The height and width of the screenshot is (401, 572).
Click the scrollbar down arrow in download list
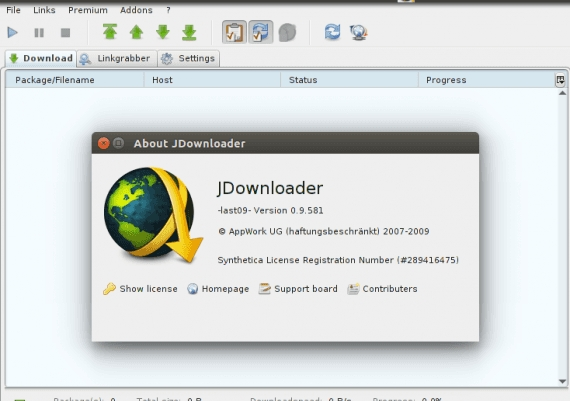[562, 381]
